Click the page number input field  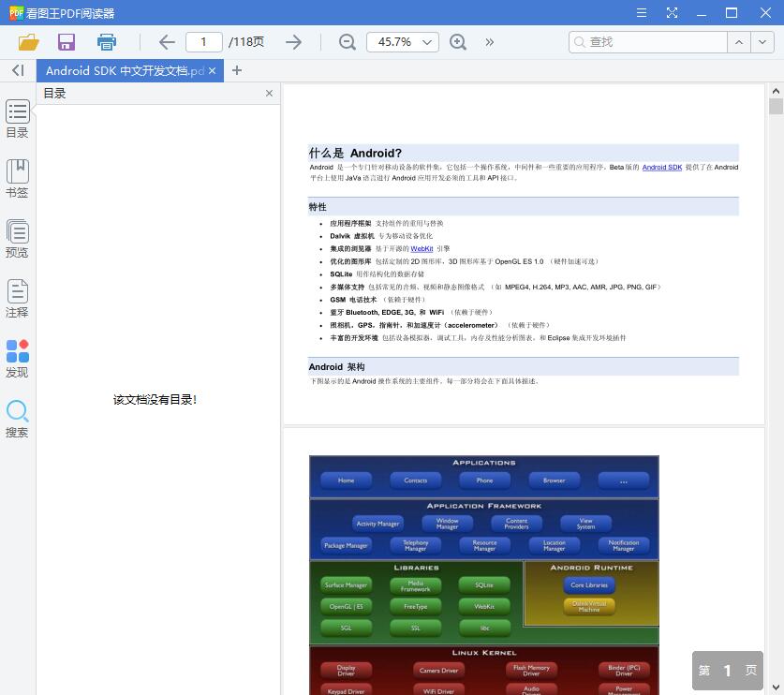pyautogui.click(x=203, y=42)
